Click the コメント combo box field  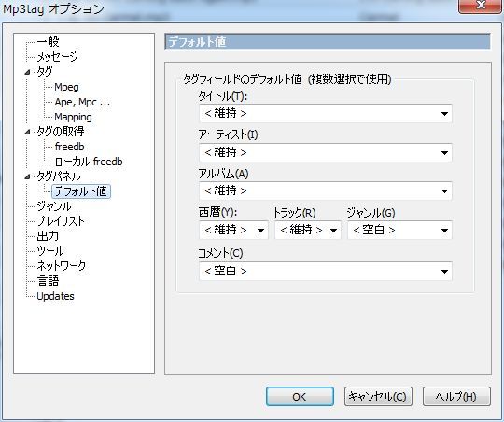pos(326,272)
